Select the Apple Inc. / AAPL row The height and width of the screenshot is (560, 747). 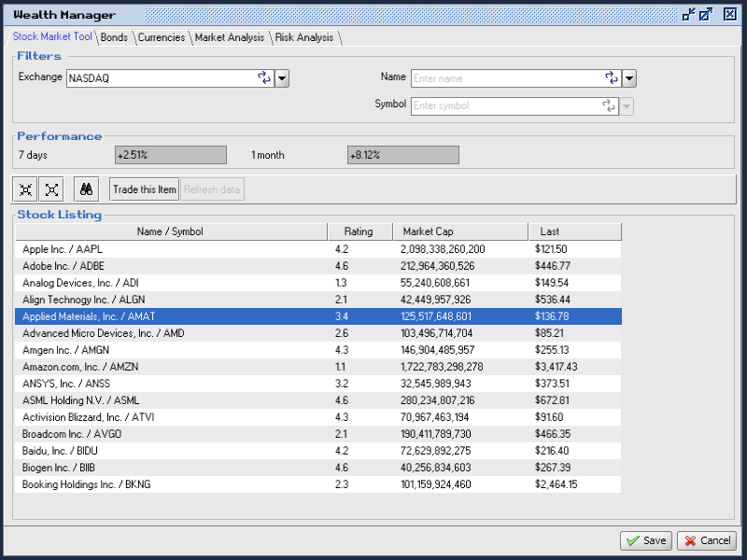pos(318,249)
